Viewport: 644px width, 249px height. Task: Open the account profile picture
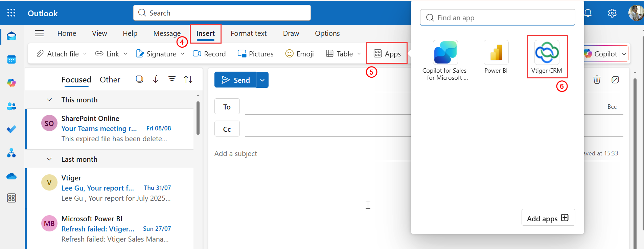tap(636, 13)
